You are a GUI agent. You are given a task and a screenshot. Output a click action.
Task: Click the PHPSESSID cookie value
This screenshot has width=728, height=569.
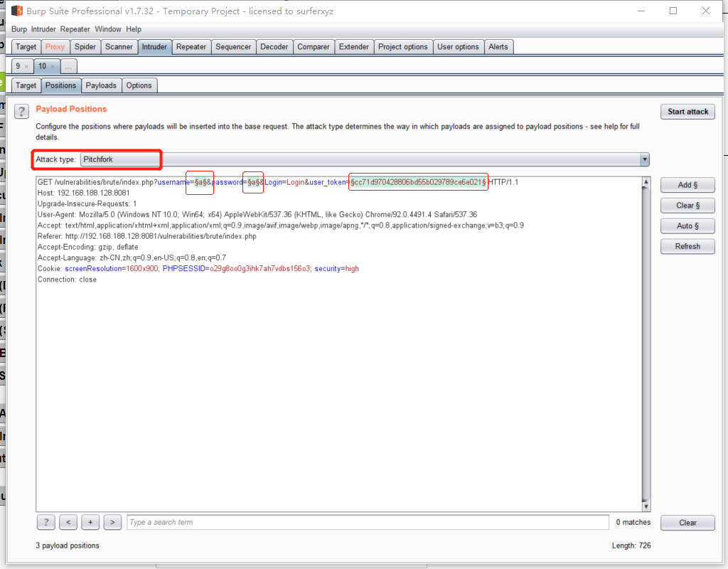point(260,268)
